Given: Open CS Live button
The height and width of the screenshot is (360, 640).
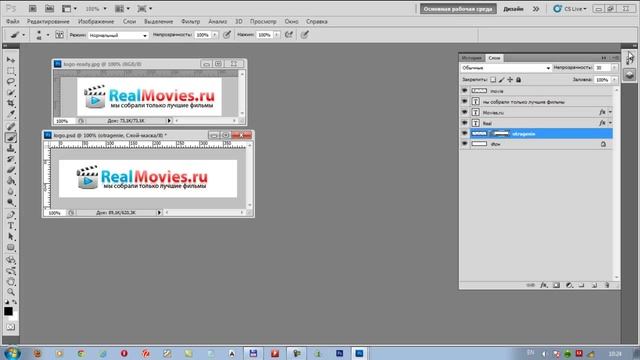Looking at the screenshot, I should 570,9.
